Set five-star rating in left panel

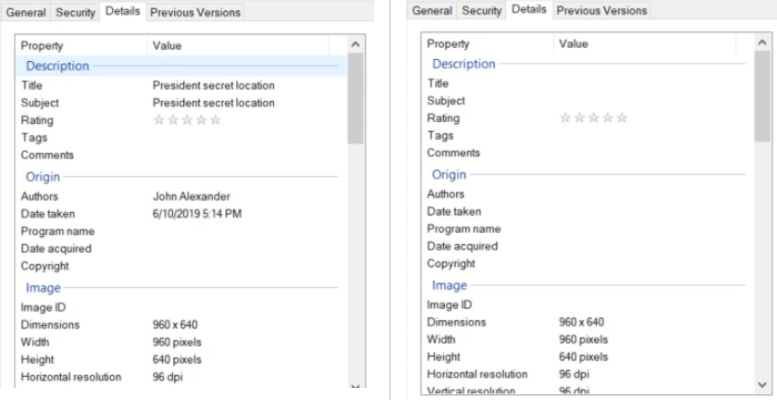pyautogui.click(x=215, y=120)
